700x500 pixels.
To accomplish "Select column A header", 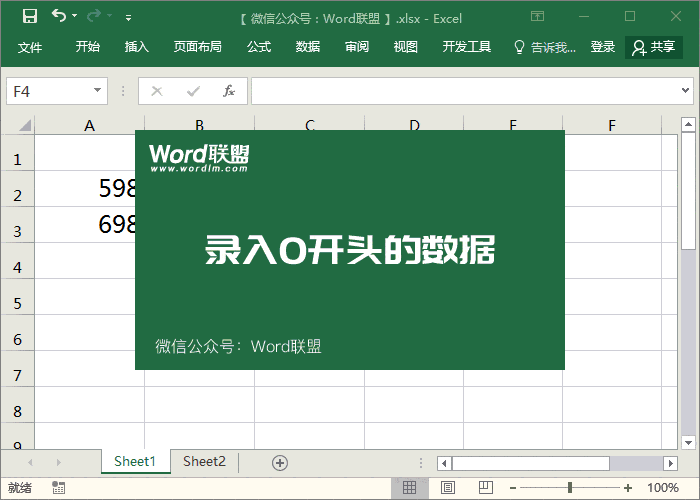I will [89, 125].
